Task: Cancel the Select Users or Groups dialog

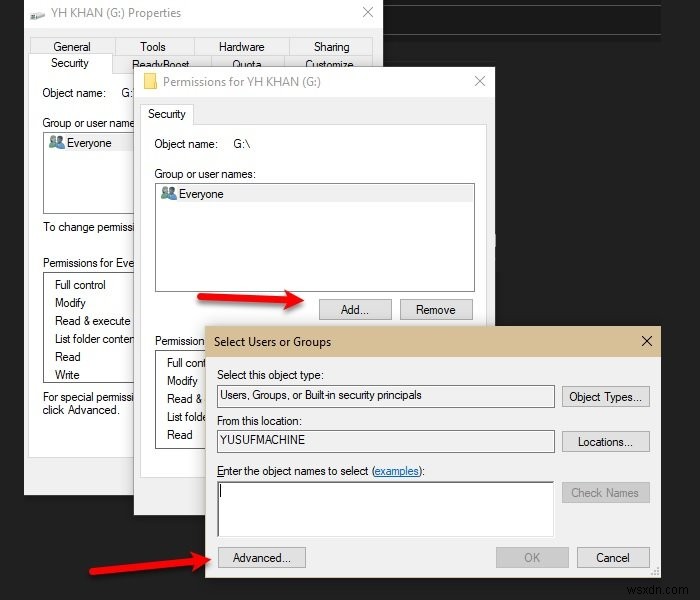Action: pyautogui.click(x=613, y=558)
